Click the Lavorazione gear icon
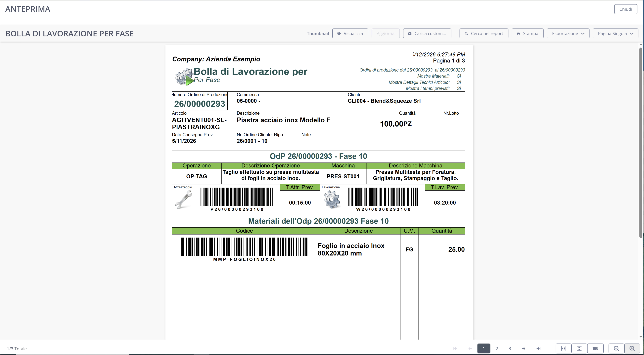Viewport: 644px width, 355px height. [x=332, y=199]
